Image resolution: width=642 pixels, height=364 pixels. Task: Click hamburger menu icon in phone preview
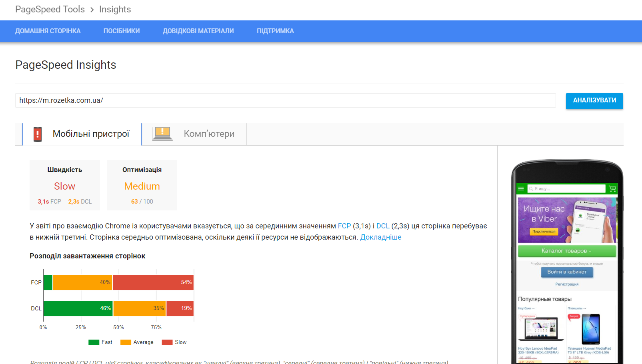pyautogui.click(x=521, y=188)
